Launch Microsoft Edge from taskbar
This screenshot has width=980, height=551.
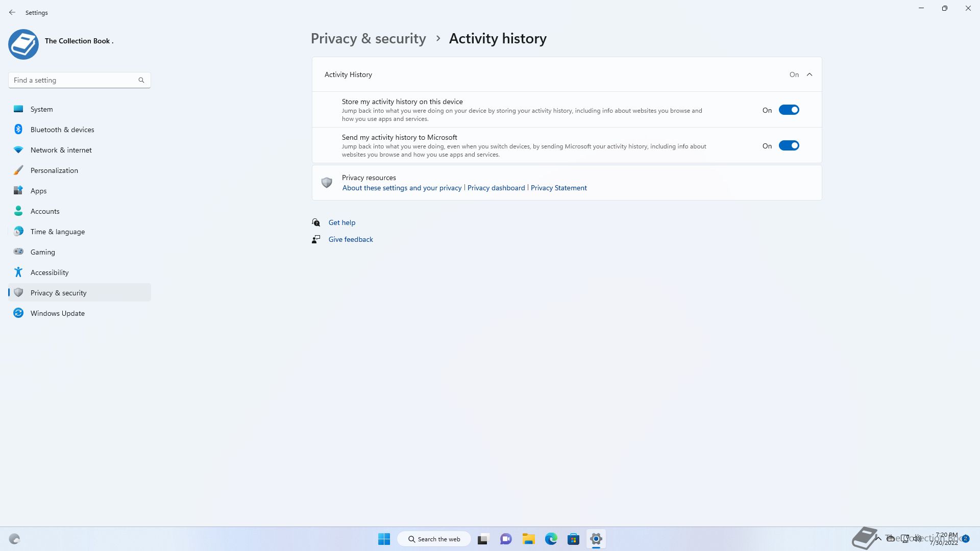coord(551,539)
